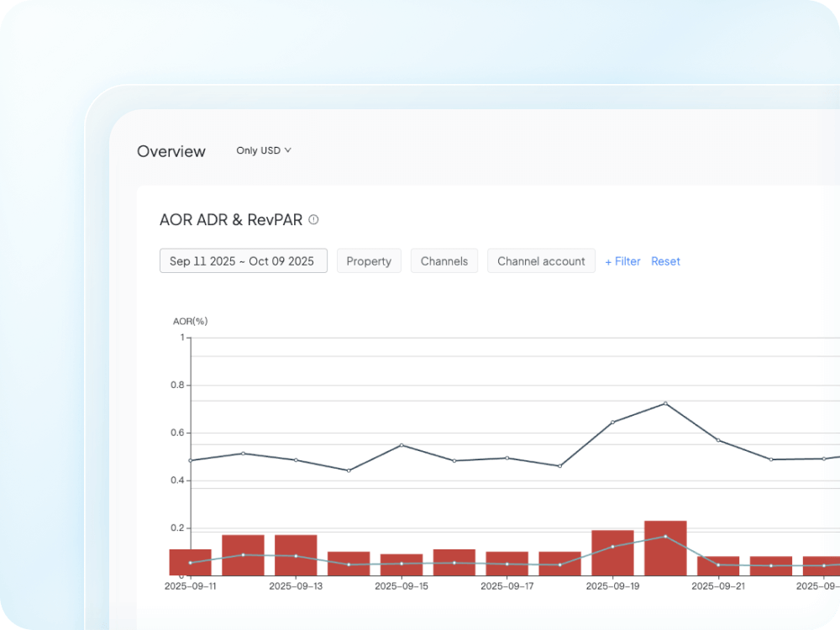The image size is (840, 630).
Task: Click the red bar above 2025-09-11
Action: point(190,563)
